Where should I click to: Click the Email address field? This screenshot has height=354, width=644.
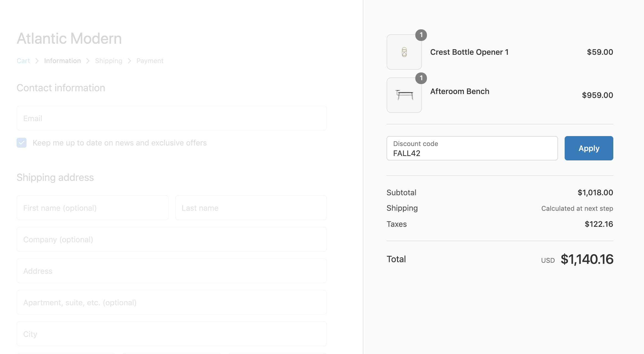171,118
